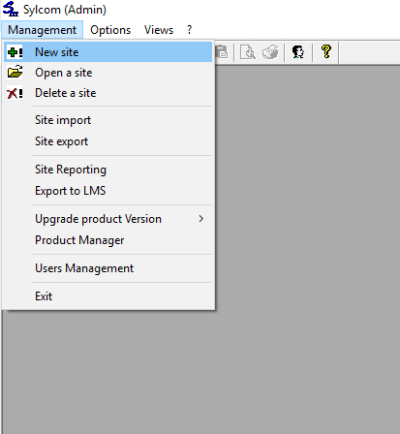Viewport: 400px width, 434px height.
Task: Open the question mark help menu
Action: pos(189,30)
